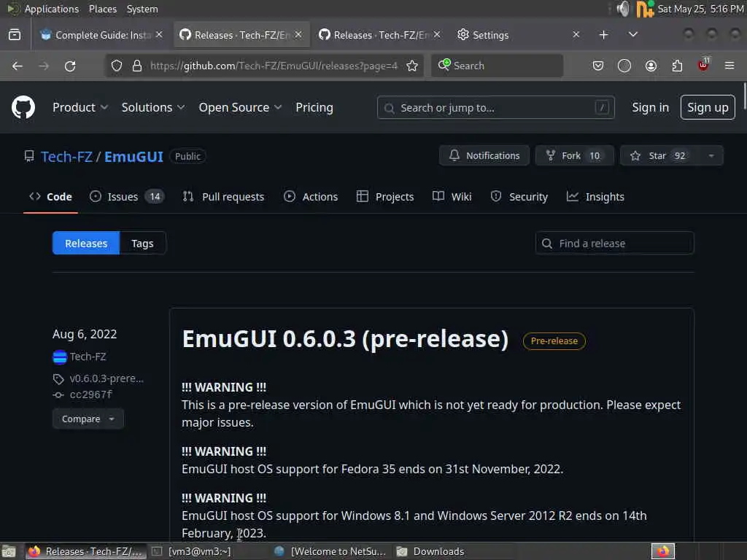Close the Complete Guide tab
Image resolution: width=747 pixels, height=560 pixels.
pyautogui.click(x=159, y=35)
